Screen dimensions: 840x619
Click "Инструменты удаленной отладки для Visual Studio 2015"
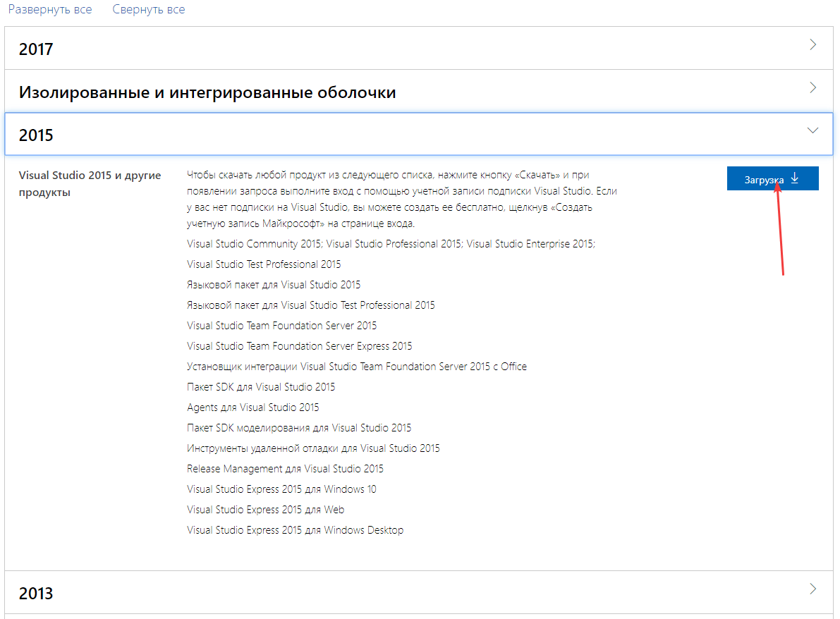pos(313,448)
